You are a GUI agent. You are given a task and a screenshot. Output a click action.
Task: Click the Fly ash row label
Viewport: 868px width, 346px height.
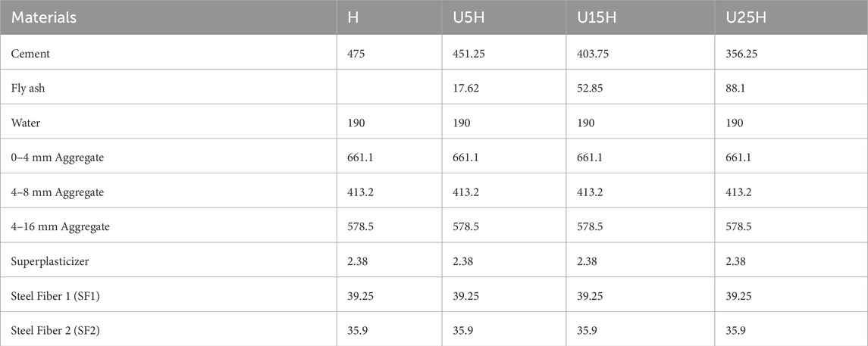coord(30,88)
